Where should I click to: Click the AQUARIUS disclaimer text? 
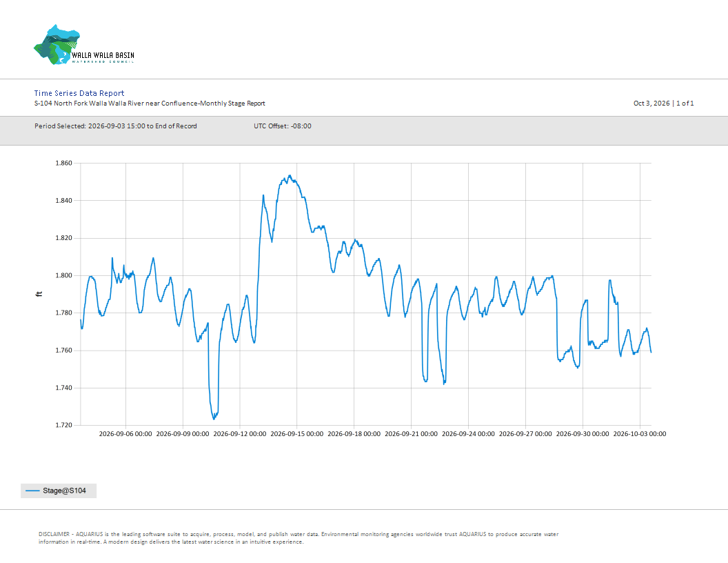click(299, 538)
